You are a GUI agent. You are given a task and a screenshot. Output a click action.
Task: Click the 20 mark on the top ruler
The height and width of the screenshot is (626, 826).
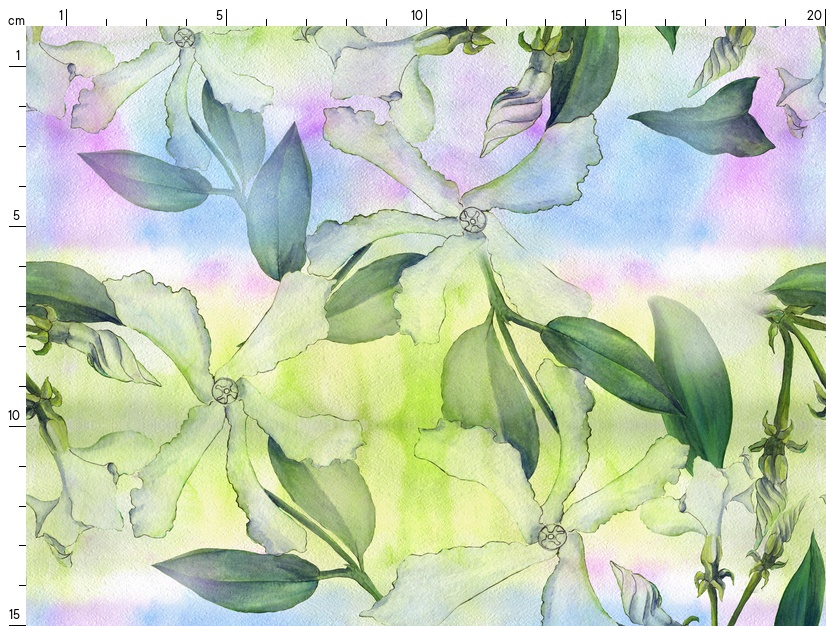814,15
